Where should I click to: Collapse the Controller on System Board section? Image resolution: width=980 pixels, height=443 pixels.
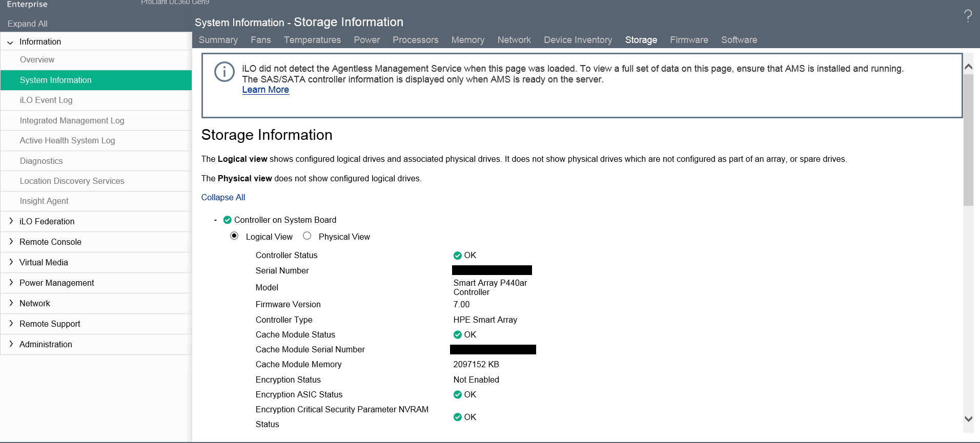click(215, 220)
